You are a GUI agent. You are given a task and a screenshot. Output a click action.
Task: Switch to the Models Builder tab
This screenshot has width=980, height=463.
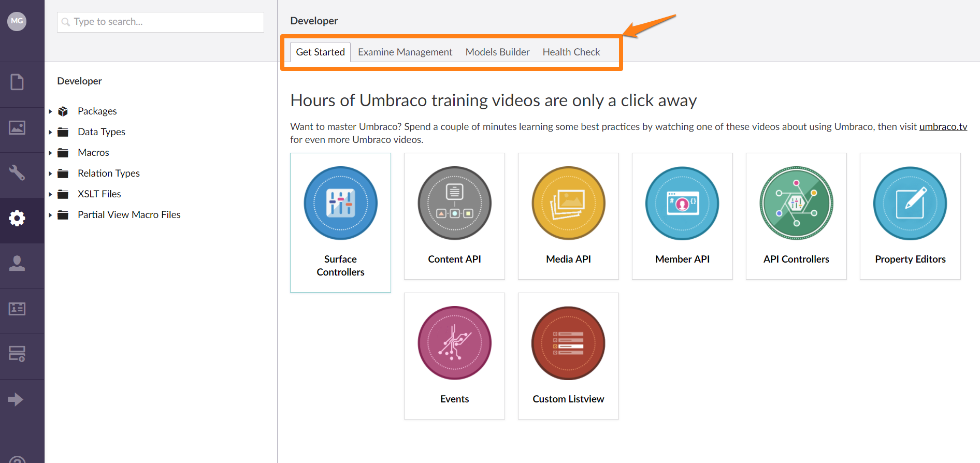(497, 52)
